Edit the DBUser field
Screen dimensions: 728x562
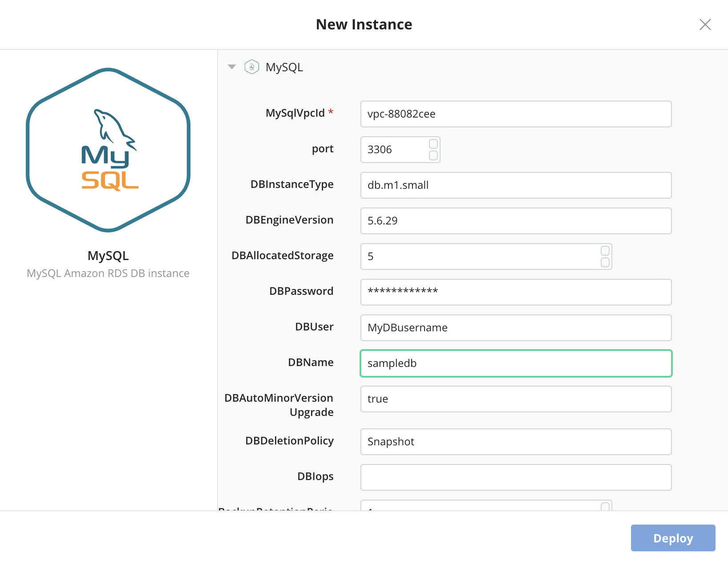pos(516,328)
